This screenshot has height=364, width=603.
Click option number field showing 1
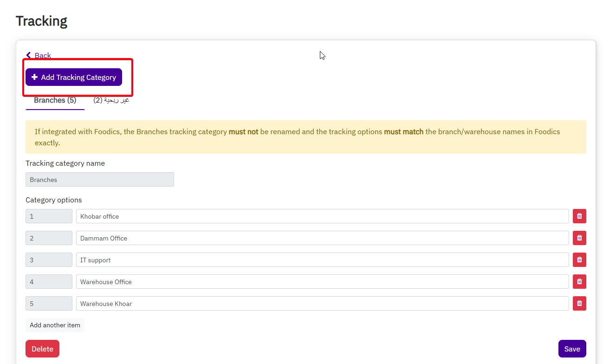[x=49, y=216]
